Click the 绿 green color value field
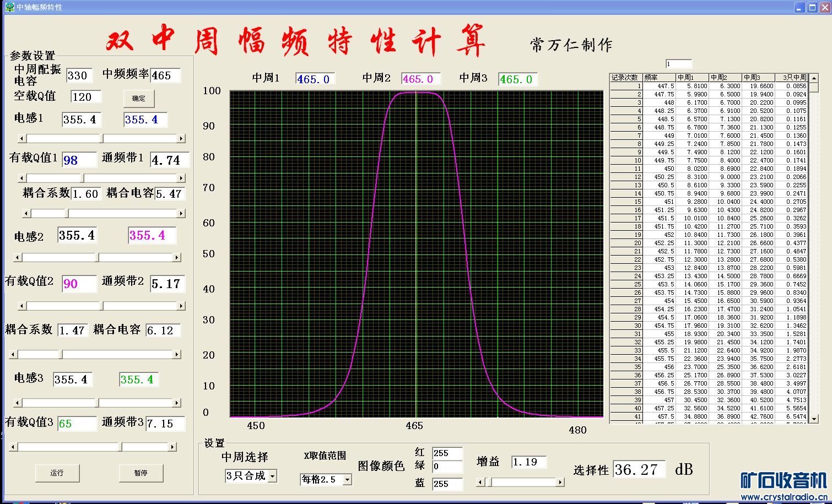Image resolution: width=832 pixels, height=504 pixels. pyautogui.click(x=447, y=467)
